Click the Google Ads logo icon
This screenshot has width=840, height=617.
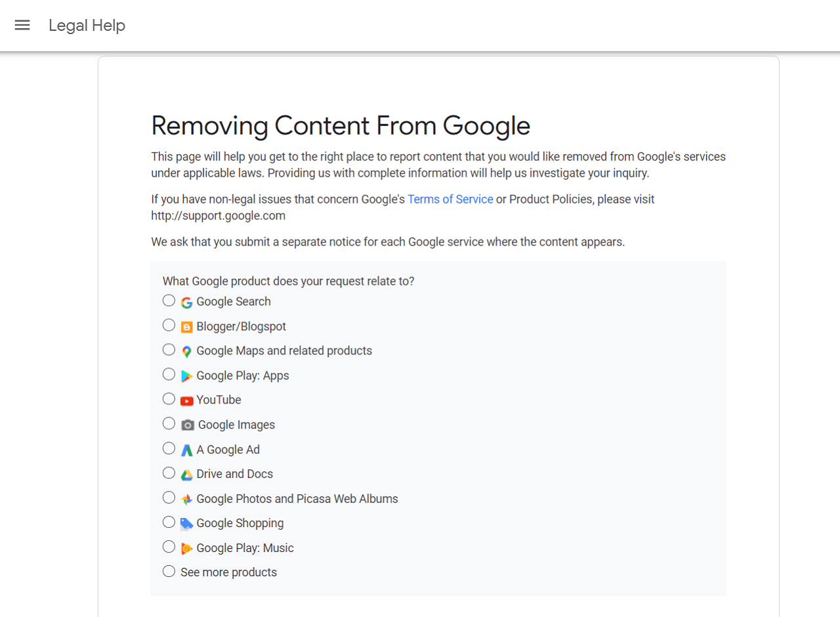(187, 450)
